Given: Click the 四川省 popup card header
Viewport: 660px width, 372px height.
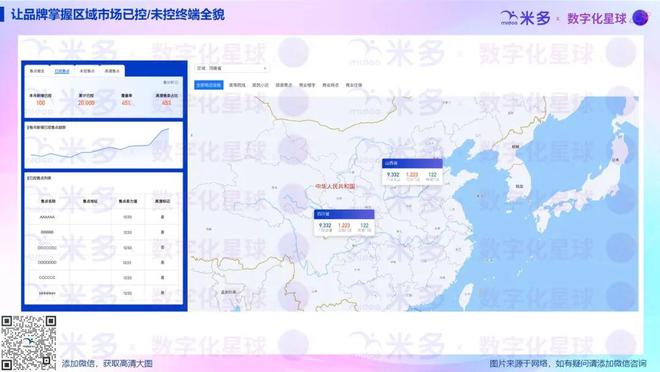Looking at the screenshot, I should tap(344, 214).
